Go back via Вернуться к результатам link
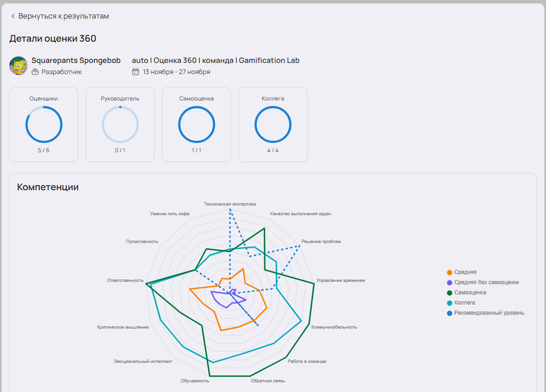This screenshot has width=546, height=392. (63, 16)
